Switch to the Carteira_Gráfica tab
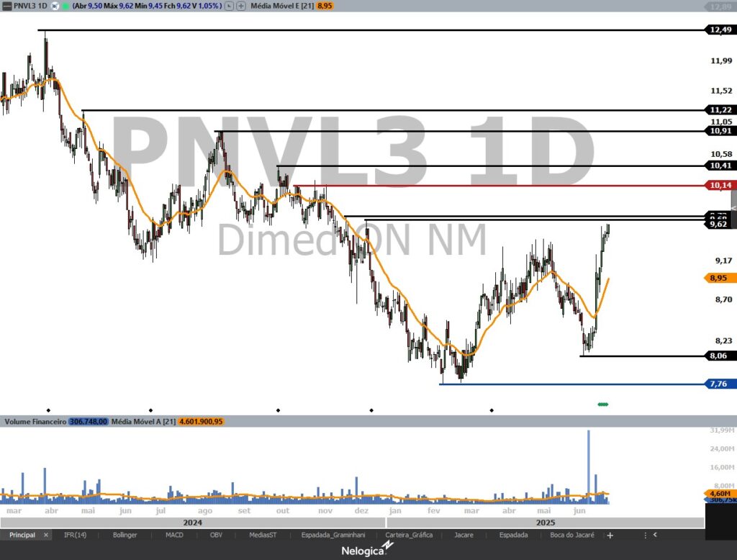The image size is (737, 560). pyautogui.click(x=409, y=535)
